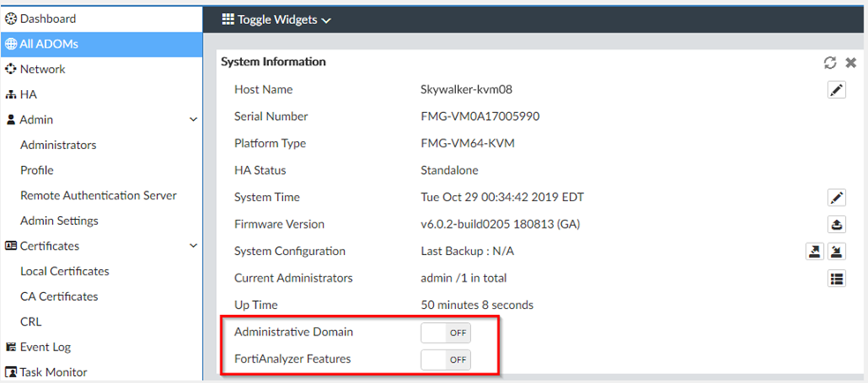Click the Firmware Version upgrade icon
The image size is (868, 383).
pos(836,224)
